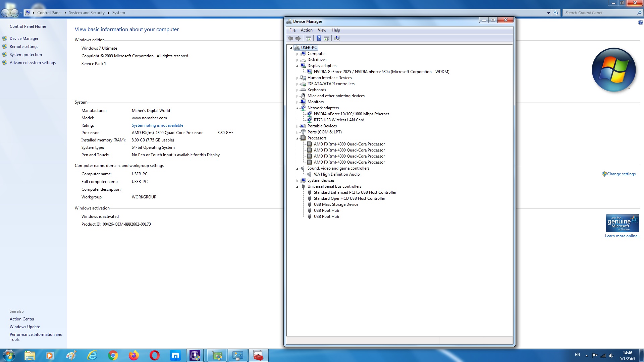This screenshot has height=362, width=644.
Task: Open Action Center under See also
Action: 22,319
